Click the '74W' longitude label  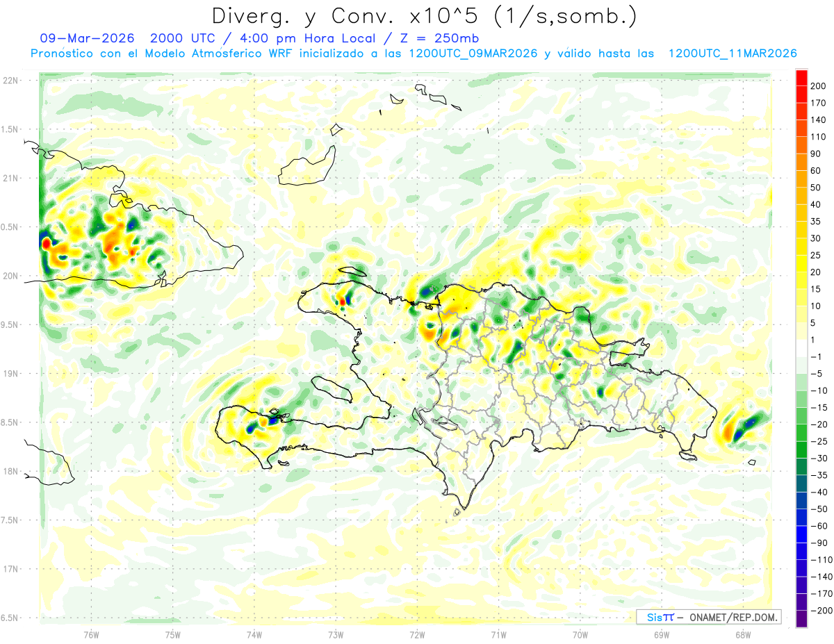click(254, 635)
